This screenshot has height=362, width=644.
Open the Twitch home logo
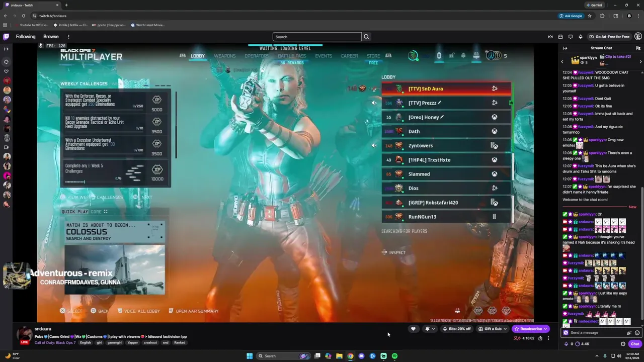pyautogui.click(x=6, y=37)
